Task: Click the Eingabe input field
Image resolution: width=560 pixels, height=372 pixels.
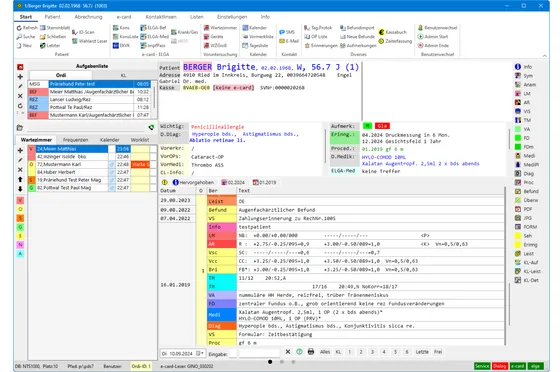Action: click(259, 353)
